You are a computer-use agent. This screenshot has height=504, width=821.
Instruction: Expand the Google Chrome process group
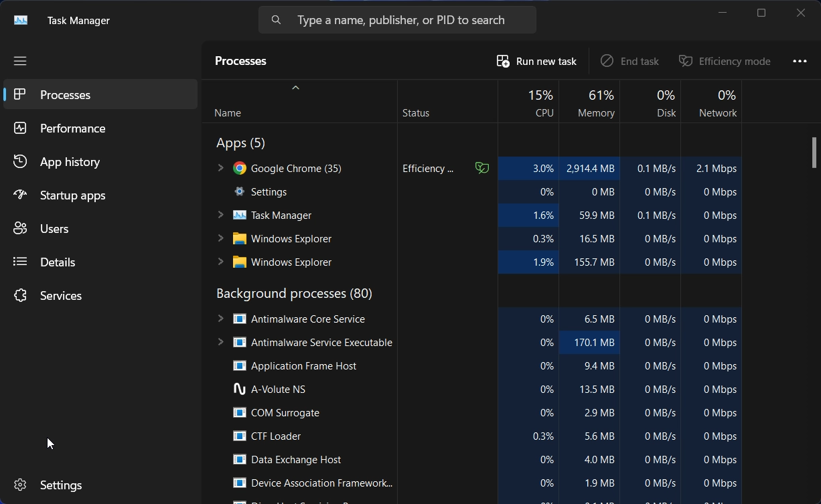[220, 168]
